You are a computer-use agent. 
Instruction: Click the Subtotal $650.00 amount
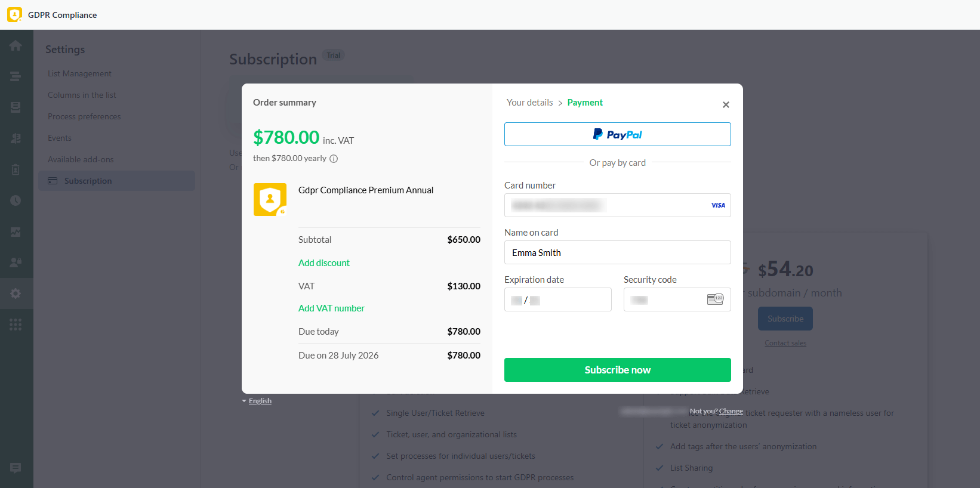pos(464,240)
